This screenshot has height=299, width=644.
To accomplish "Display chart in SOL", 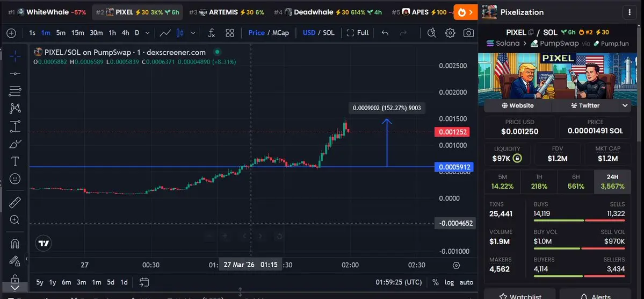I will 329,33.
